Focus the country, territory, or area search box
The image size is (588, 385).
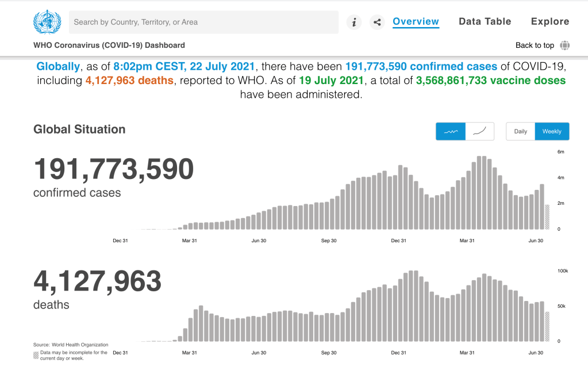coord(203,22)
